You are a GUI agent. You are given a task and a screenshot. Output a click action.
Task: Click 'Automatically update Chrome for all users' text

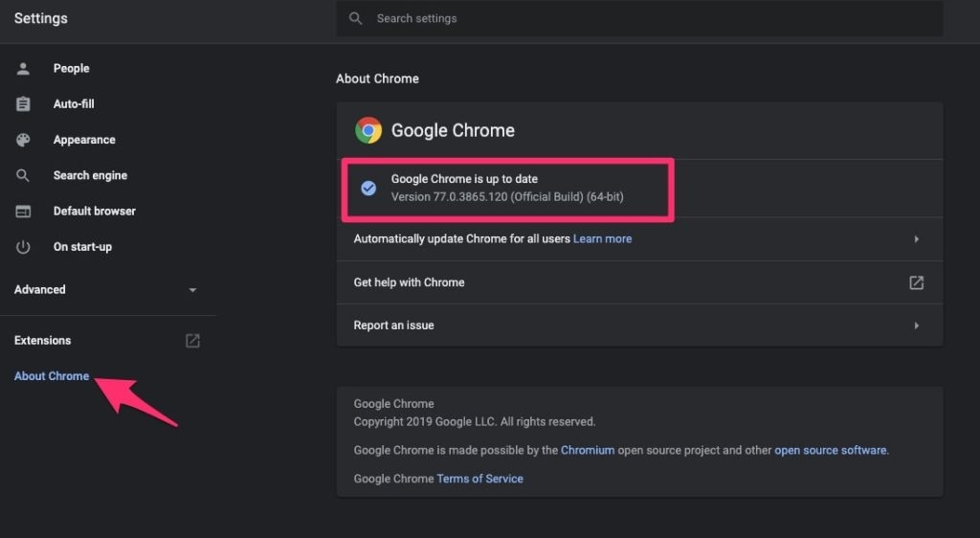(462, 238)
